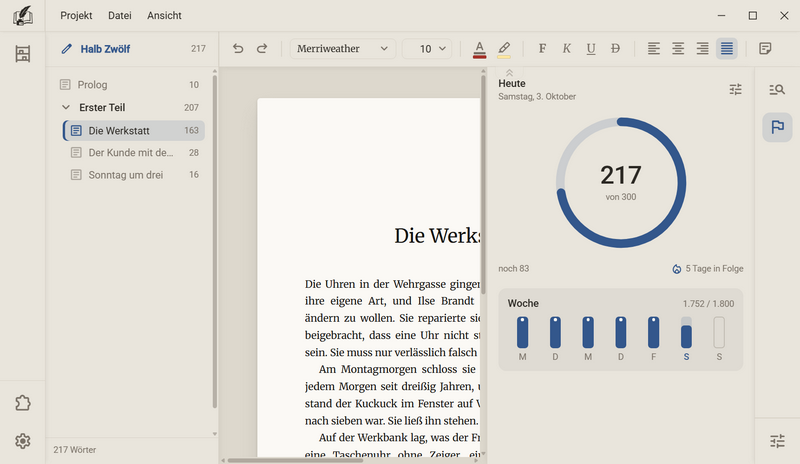
Task: Undo the last edit
Action: (238, 48)
